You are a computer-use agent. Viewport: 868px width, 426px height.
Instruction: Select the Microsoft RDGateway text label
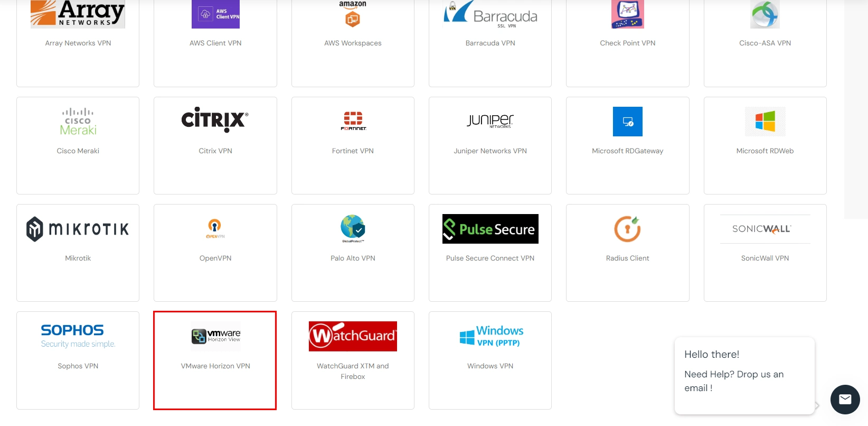[628, 151]
